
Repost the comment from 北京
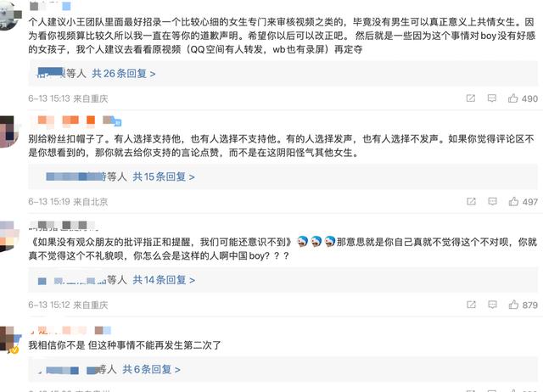click(x=472, y=201)
